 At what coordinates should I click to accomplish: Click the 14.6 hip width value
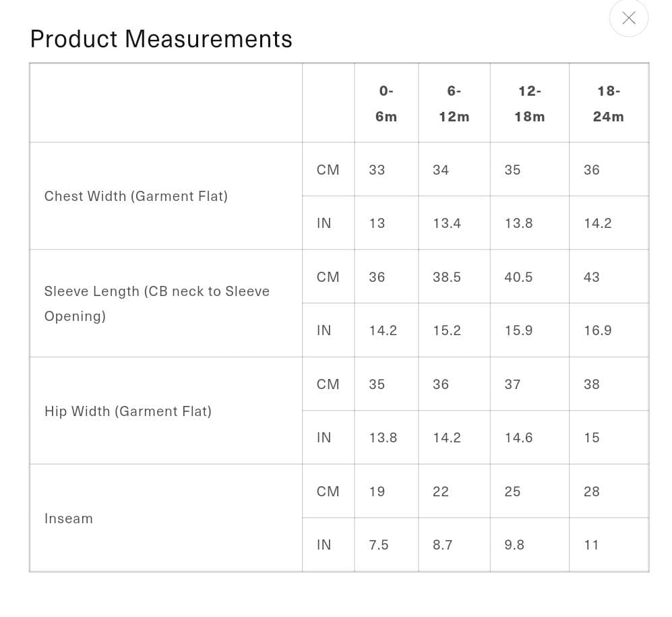click(518, 438)
